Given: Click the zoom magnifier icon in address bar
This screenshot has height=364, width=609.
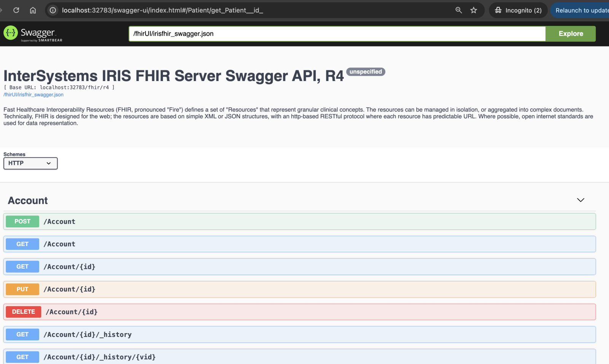Looking at the screenshot, I should [459, 10].
